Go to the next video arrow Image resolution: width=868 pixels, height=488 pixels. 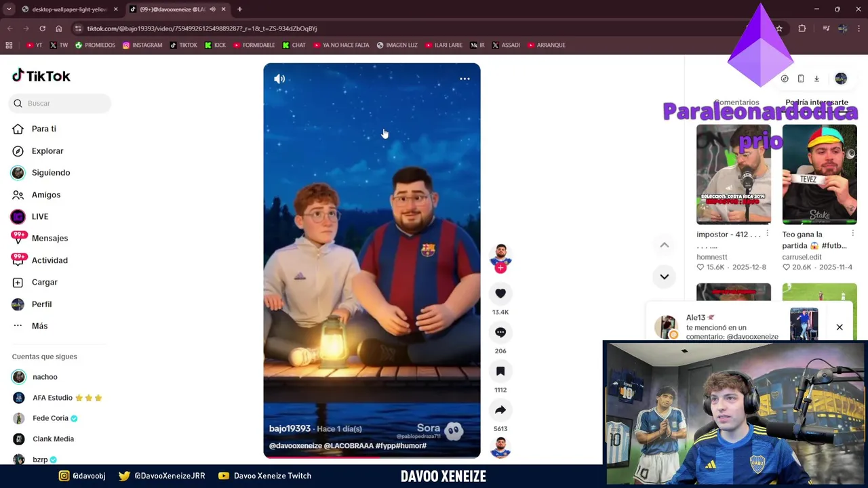click(665, 277)
